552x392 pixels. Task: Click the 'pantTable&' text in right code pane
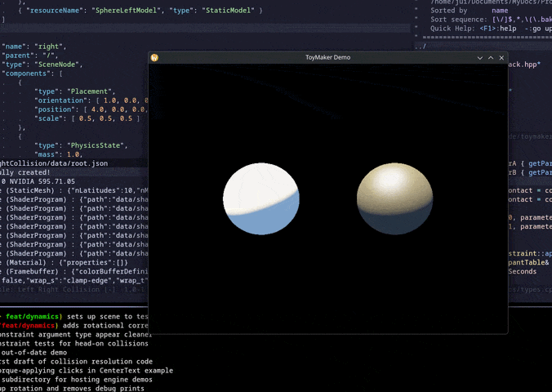(x=528, y=262)
